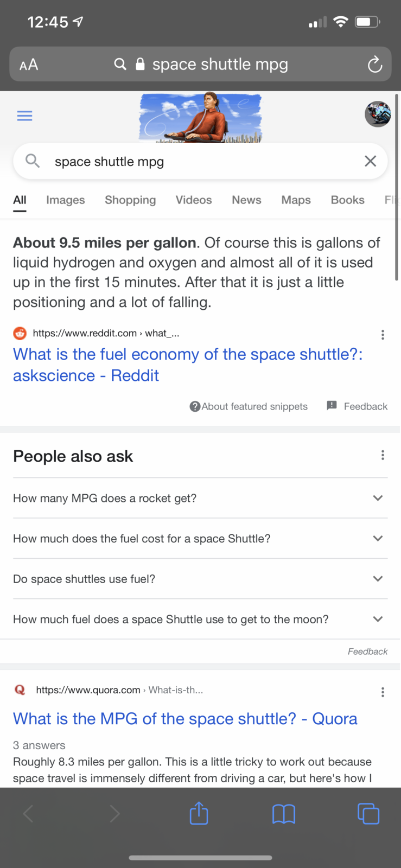Screen dimensions: 401x868
Task: Open Safari share sheet icon
Action: (x=199, y=813)
